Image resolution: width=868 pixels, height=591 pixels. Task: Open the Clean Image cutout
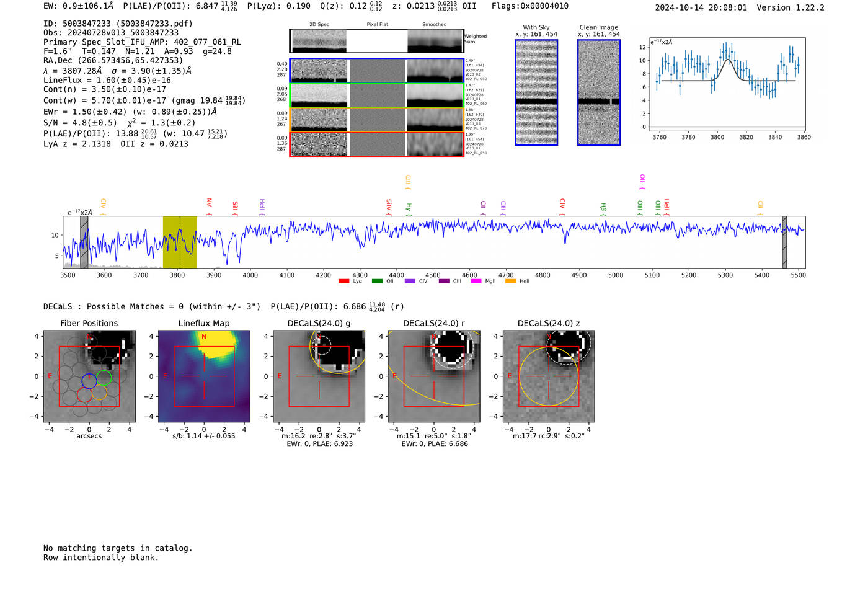click(x=599, y=92)
